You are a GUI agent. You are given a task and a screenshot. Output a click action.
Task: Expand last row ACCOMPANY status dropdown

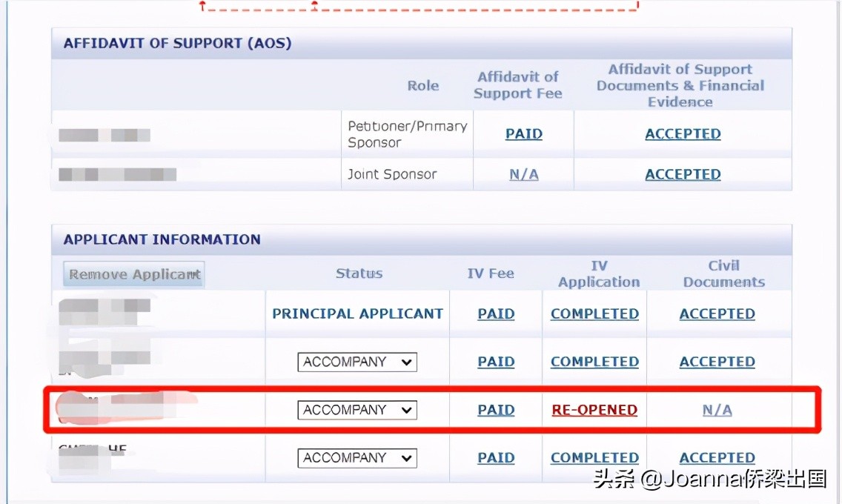(357, 458)
